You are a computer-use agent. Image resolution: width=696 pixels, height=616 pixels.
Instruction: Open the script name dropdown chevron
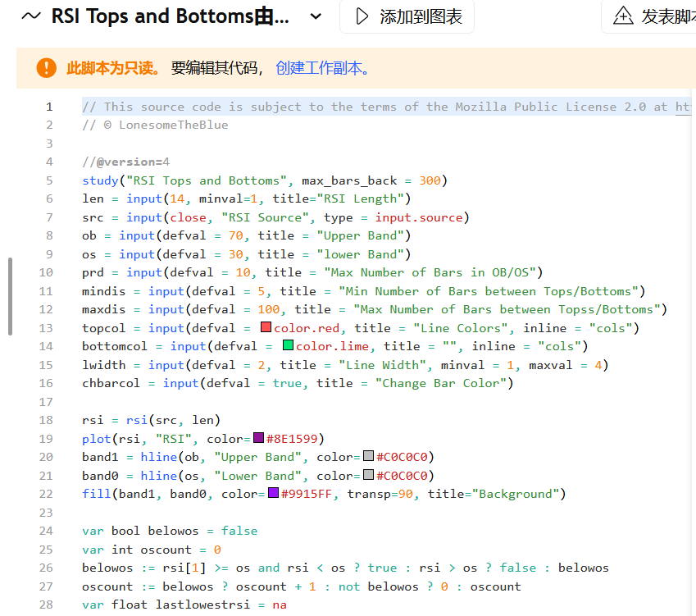tap(316, 17)
